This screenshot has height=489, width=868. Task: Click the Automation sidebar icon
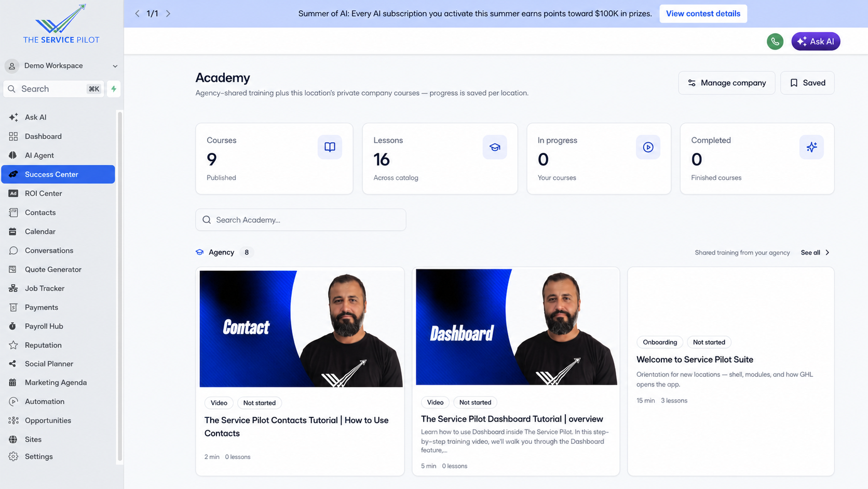[13, 402]
